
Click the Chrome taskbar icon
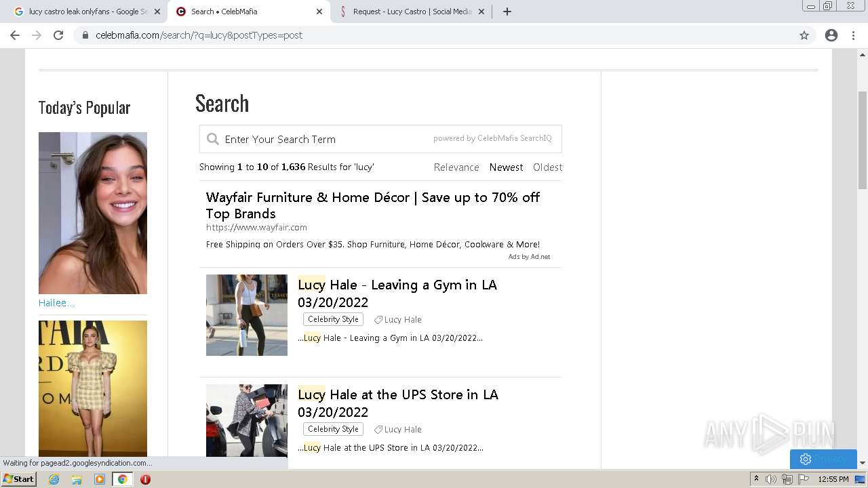pyautogui.click(x=123, y=479)
